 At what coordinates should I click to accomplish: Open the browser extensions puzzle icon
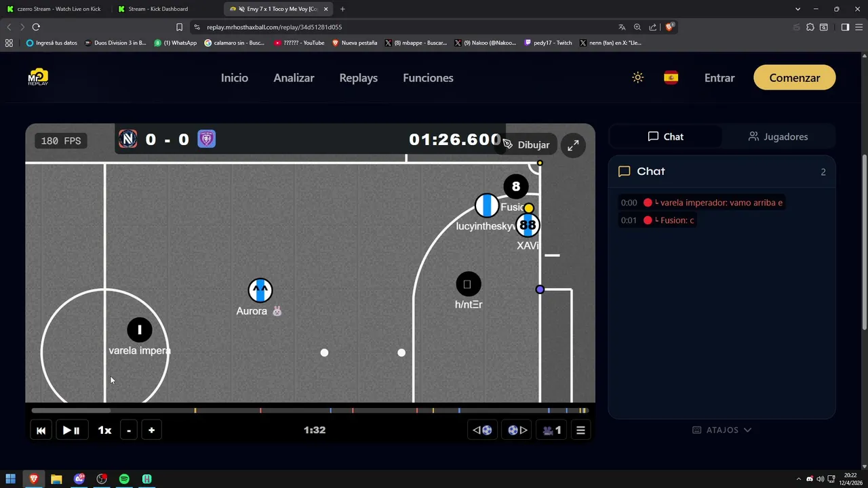(810, 27)
